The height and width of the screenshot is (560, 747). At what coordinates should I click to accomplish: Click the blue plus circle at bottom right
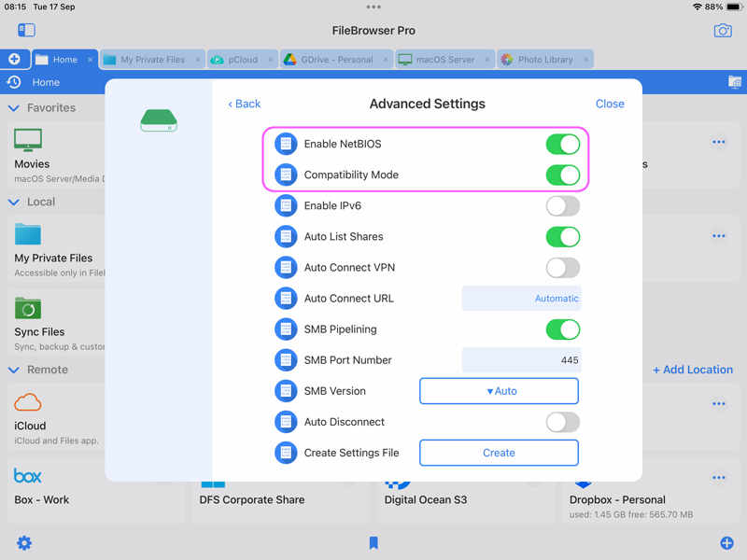[726, 543]
